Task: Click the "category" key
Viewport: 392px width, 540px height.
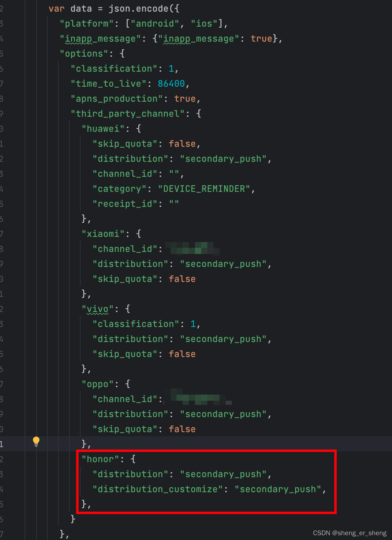Action: [x=120, y=189]
